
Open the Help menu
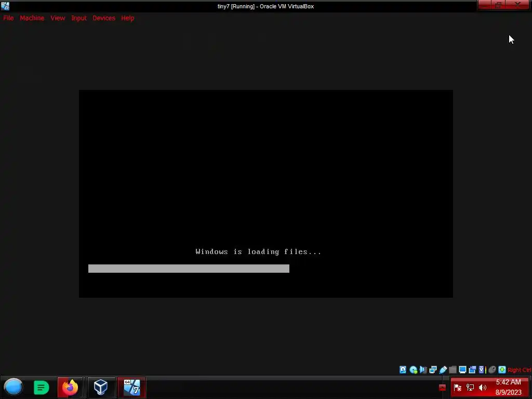(x=128, y=18)
